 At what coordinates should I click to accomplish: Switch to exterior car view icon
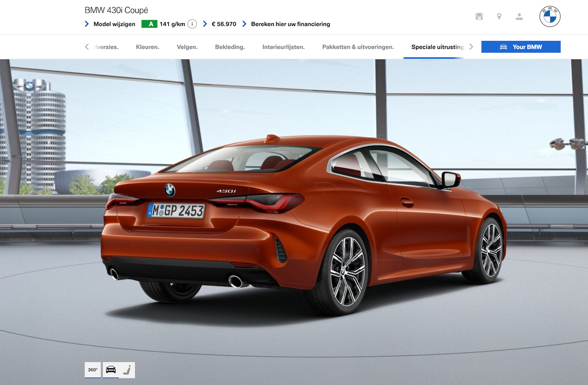pyautogui.click(x=111, y=370)
